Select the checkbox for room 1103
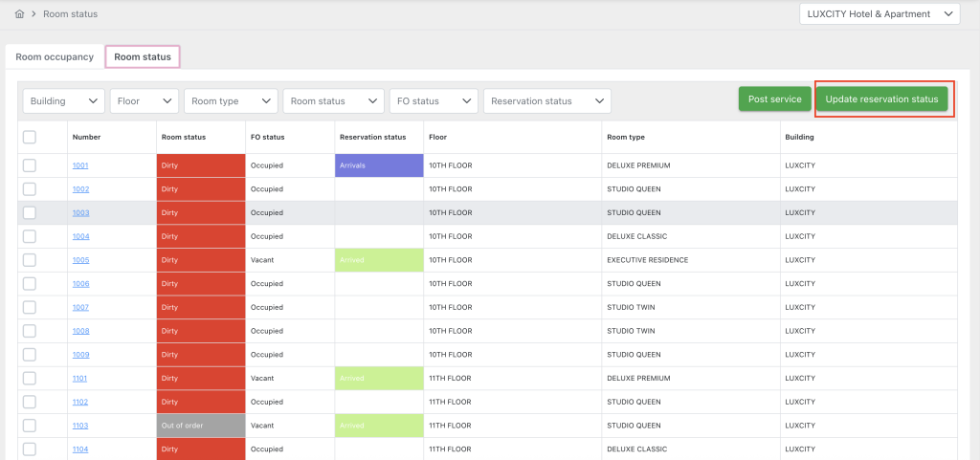This screenshot has width=980, height=460. click(30, 426)
